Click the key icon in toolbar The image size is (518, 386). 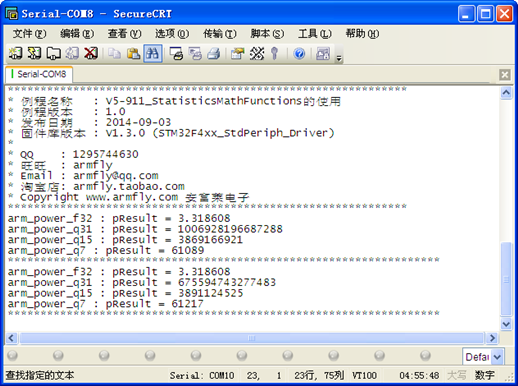[274, 53]
